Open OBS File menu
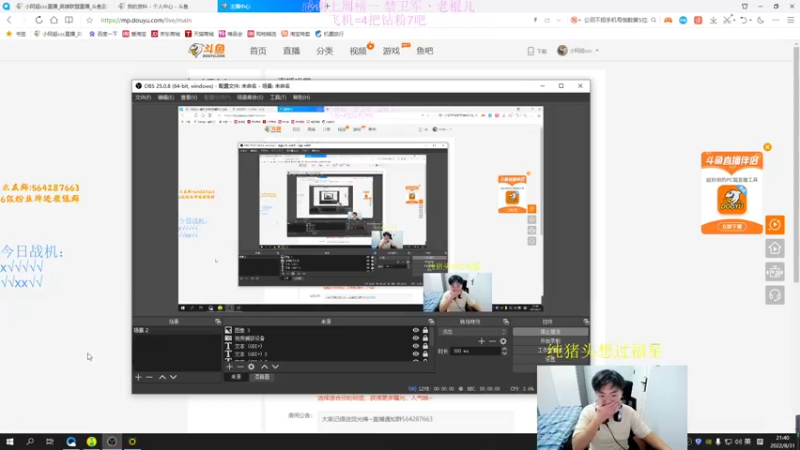Viewport: 800px width, 450px height. [143, 97]
